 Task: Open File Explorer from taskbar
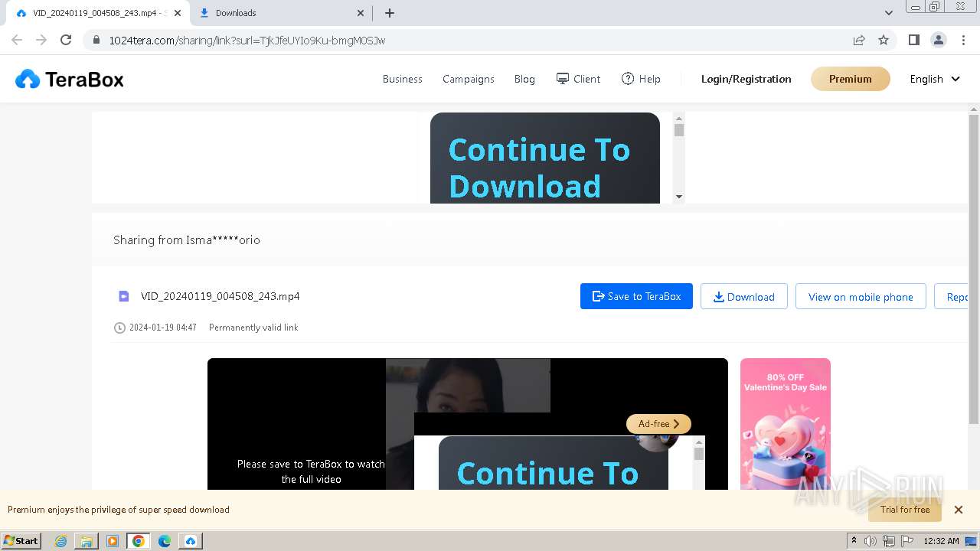(87, 541)
